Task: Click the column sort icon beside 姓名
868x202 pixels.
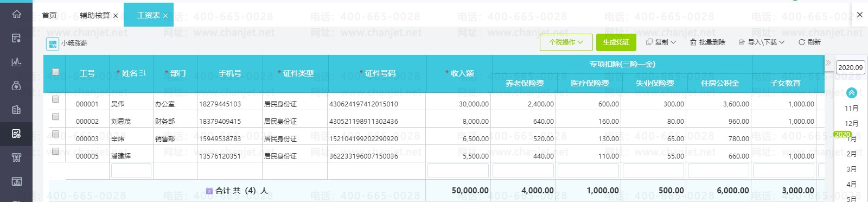Action: coord(143,73)
